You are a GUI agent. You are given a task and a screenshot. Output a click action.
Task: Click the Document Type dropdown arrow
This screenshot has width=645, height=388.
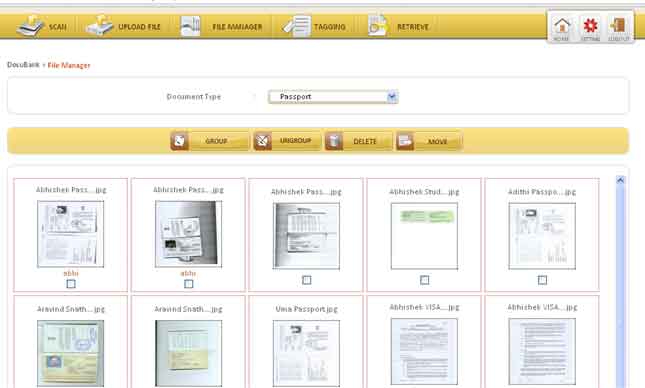point(392,97)
